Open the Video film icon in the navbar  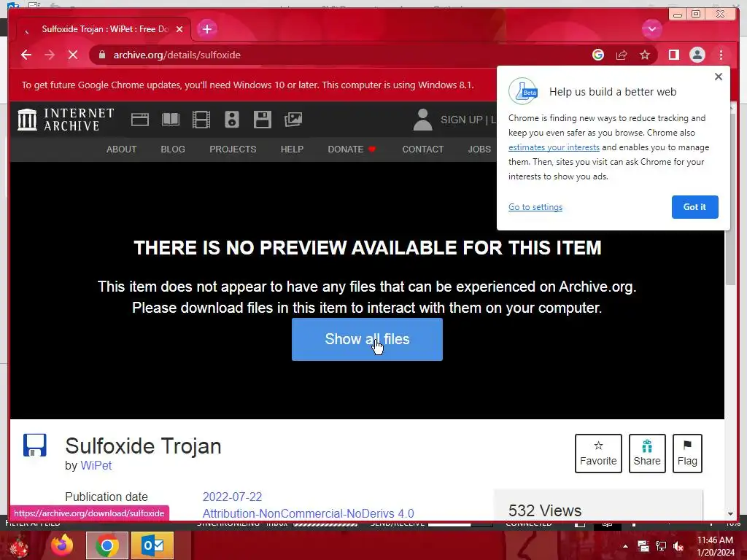(x=201, y=119)
